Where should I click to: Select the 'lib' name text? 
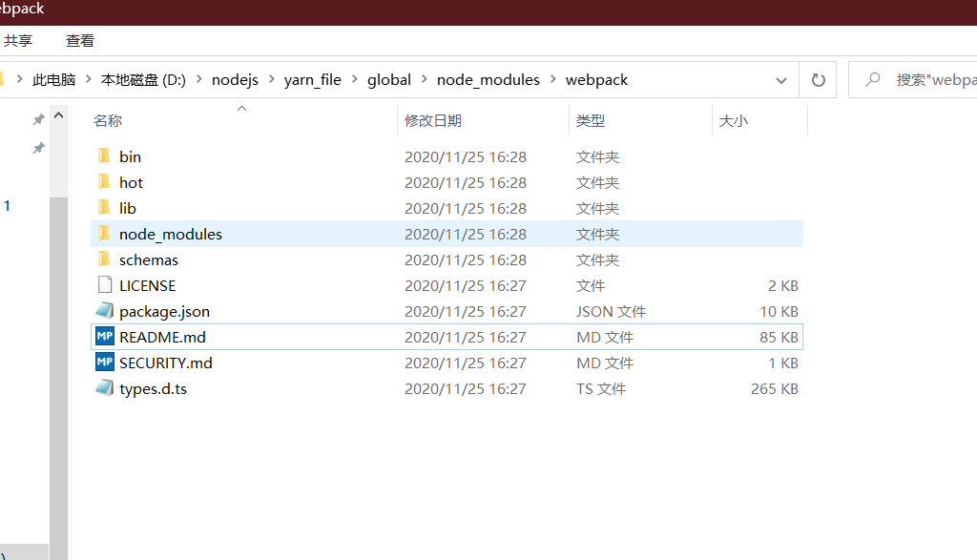point(128,208)
